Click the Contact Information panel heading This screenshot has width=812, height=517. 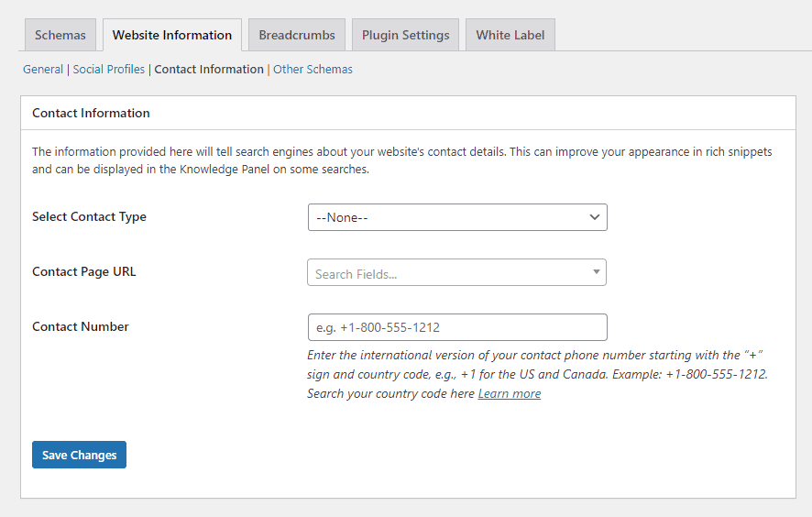coord(91,114)
